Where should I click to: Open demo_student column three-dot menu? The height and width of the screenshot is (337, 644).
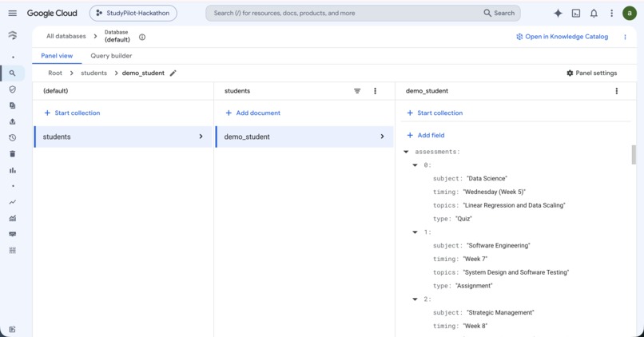(617, 91)
